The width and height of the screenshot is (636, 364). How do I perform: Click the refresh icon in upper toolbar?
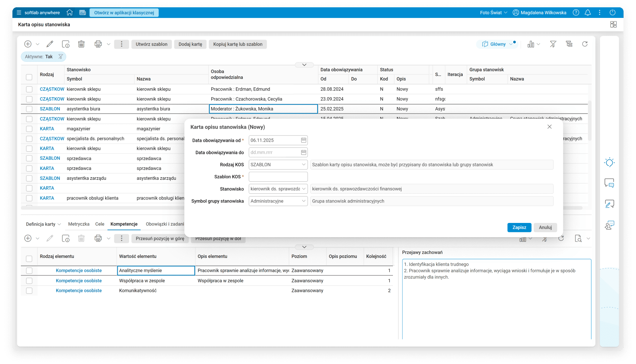(x=585, y=44)
